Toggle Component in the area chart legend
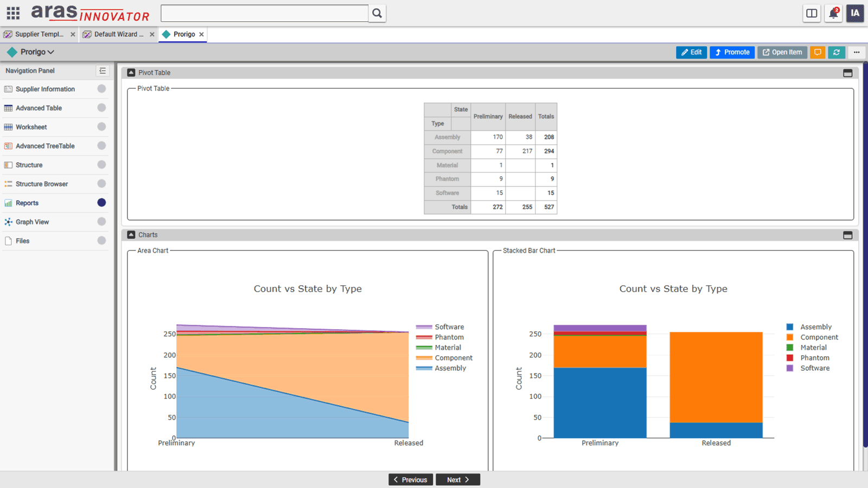The image size is (868, 488). click(x=444, y=358)
